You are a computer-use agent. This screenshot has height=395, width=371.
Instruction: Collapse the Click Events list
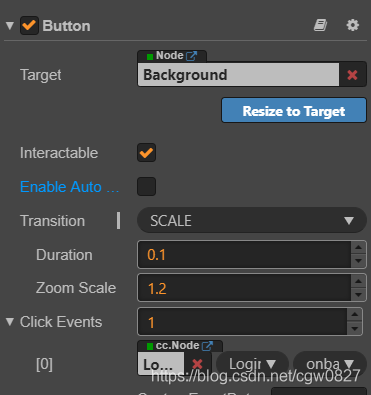10,322
